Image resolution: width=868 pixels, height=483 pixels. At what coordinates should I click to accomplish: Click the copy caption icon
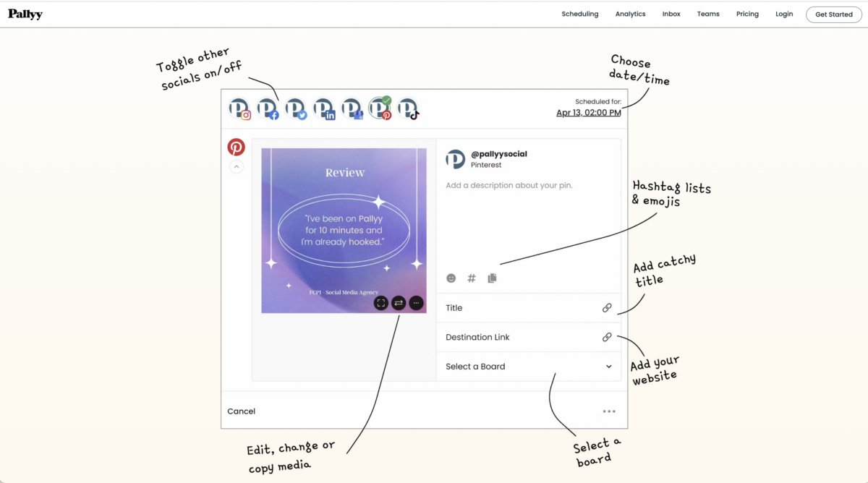[492, 278]
